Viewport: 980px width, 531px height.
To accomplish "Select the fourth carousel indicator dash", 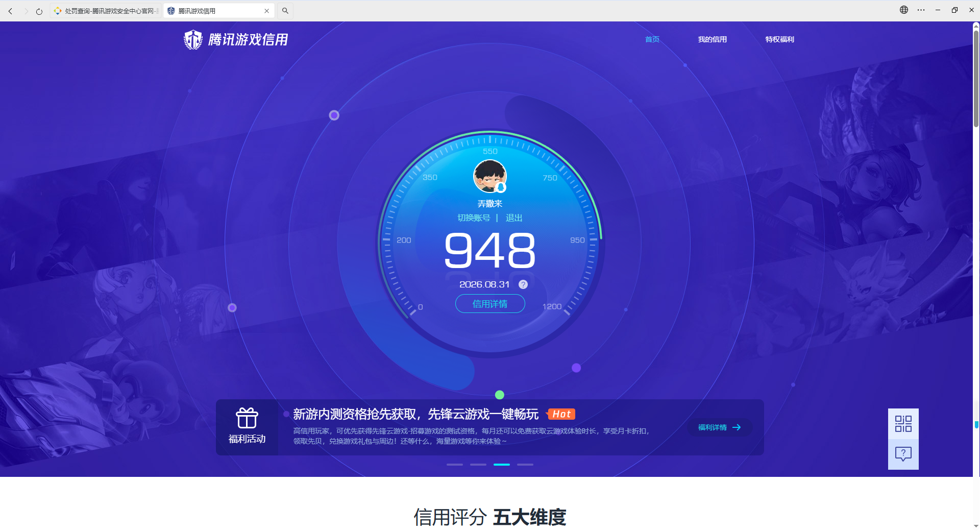I will (x=525, y=465).
